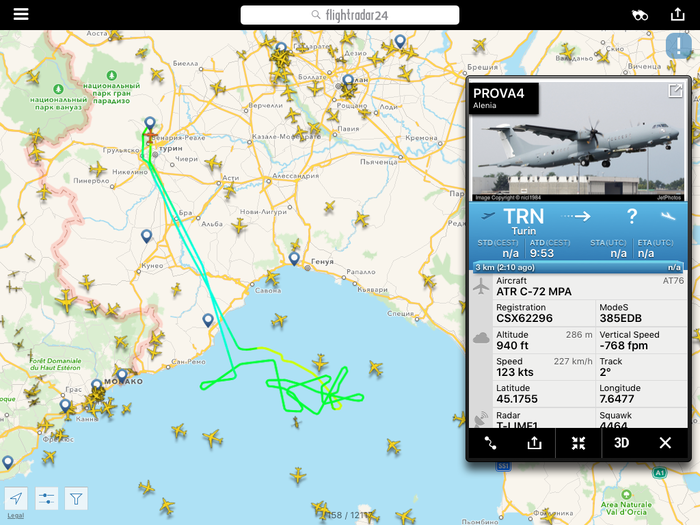Open the route icon in flight panel
700x525 pixels.
490,443
